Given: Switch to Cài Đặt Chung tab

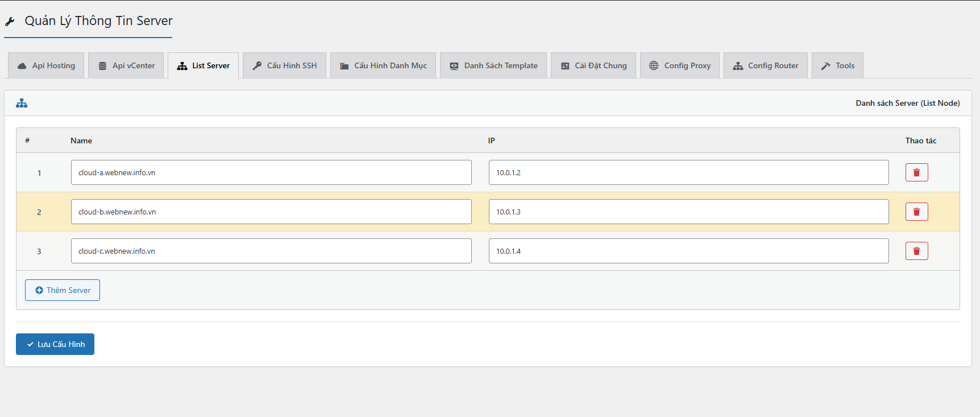Looking at the screenshot, I should (593, 65).
